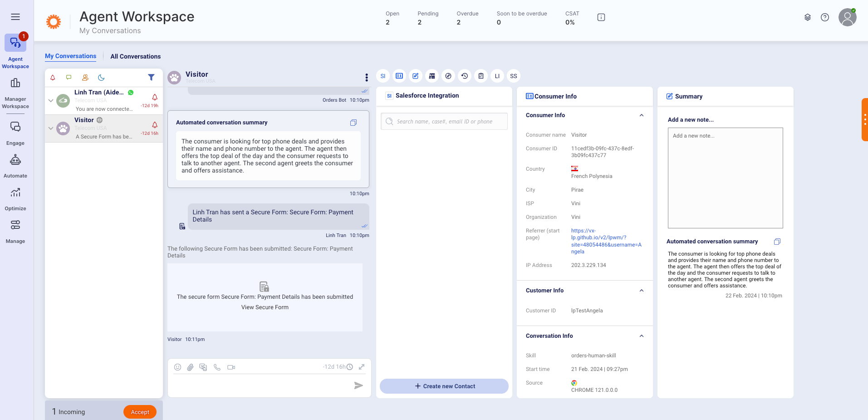Image resolution: width=868 pixels, height=420 pixels.
Task: Expand the Linh Tran conversation chevron
Action: pos(51,101)
